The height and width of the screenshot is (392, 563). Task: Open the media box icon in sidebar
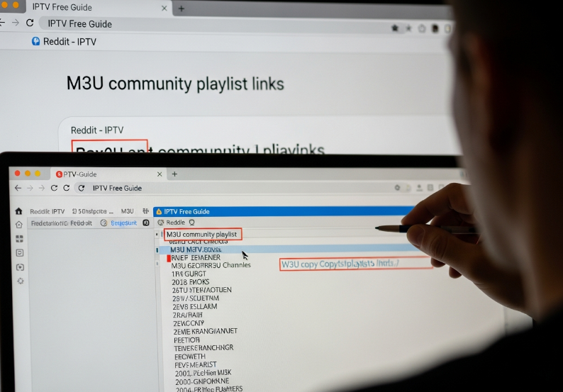(x=20, y=267)
